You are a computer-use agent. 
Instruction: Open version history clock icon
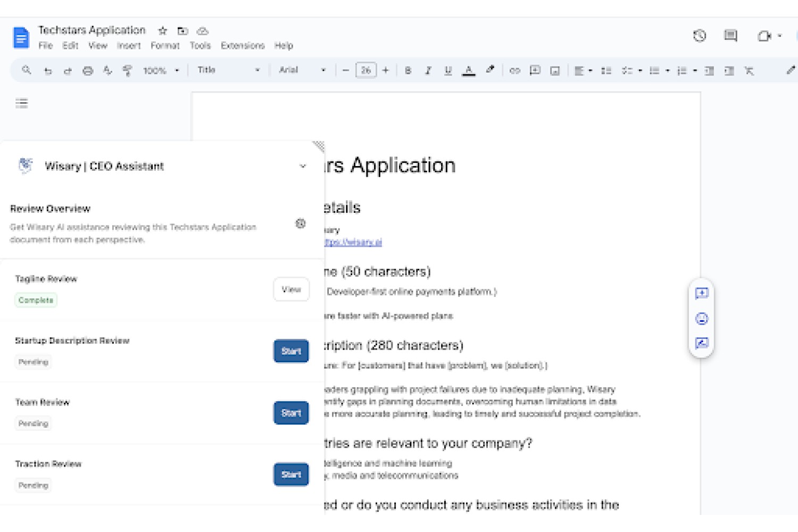click(700, 36)
